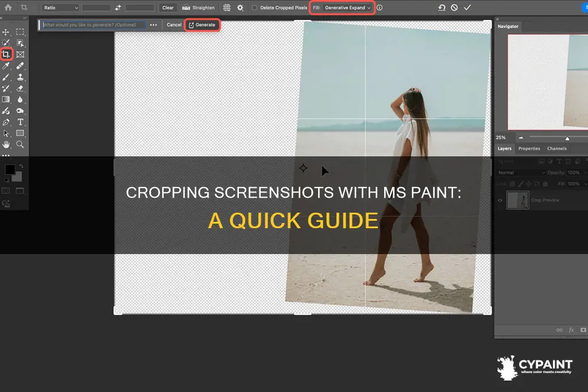588x392 pixels.
Task: Enable the Delete Cropped Pixels checkbox
Action: coord(254,7)
